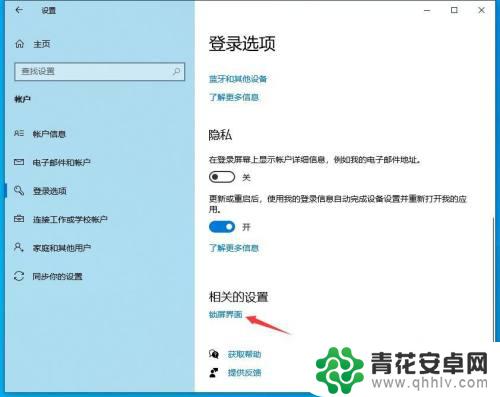The height and width of the screenshot is (397, 500).
Task: Click the 帐户信息 person-card icon
Action: pos(19,134)
